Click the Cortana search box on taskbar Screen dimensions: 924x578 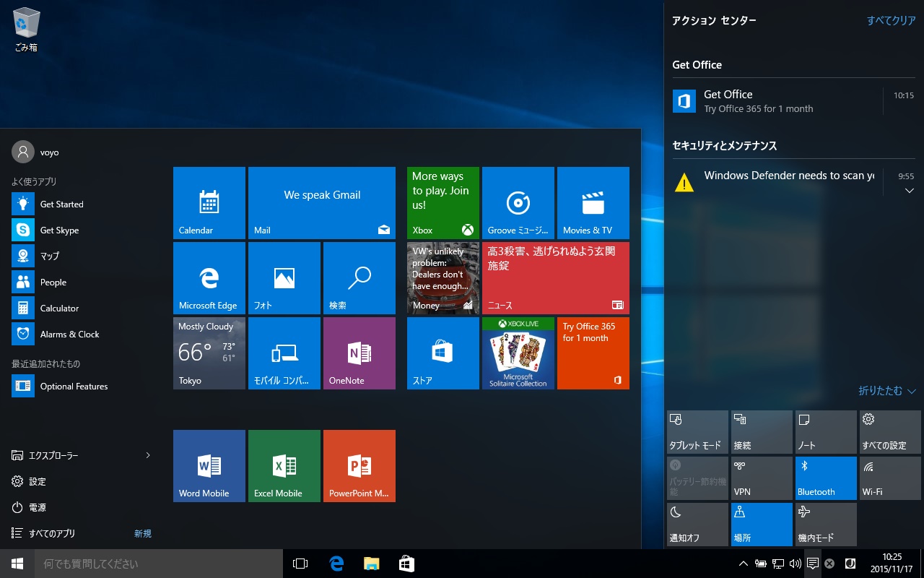[x=159, y=564]
